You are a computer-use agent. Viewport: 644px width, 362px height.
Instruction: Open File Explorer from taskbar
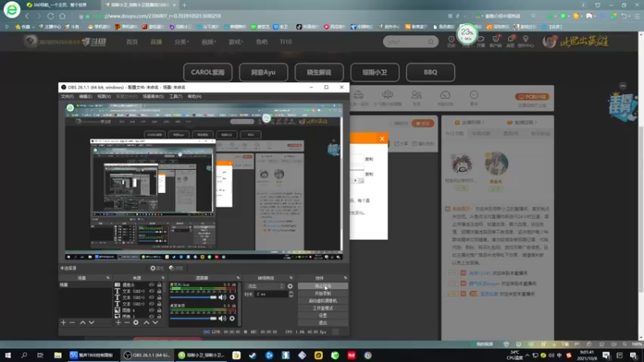[57, 355]
